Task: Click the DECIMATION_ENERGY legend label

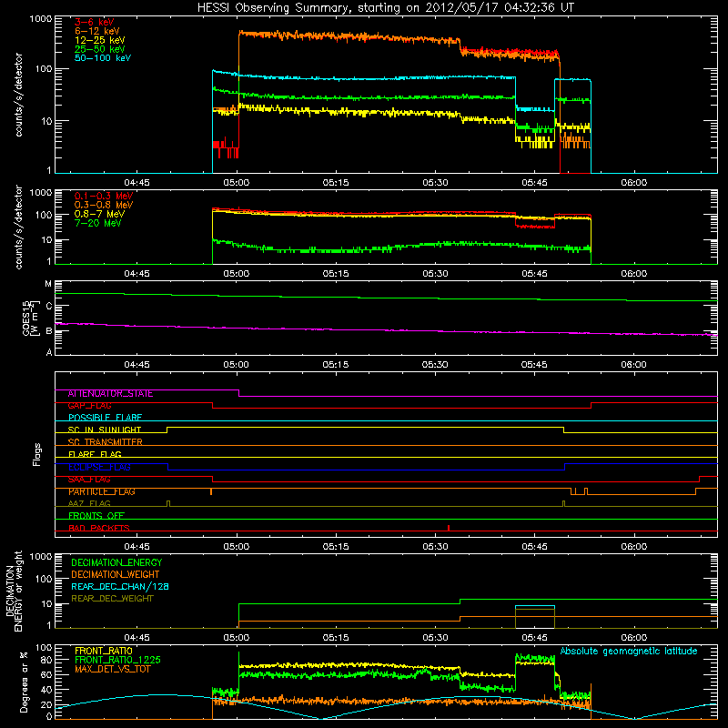Action: (116, 562)
